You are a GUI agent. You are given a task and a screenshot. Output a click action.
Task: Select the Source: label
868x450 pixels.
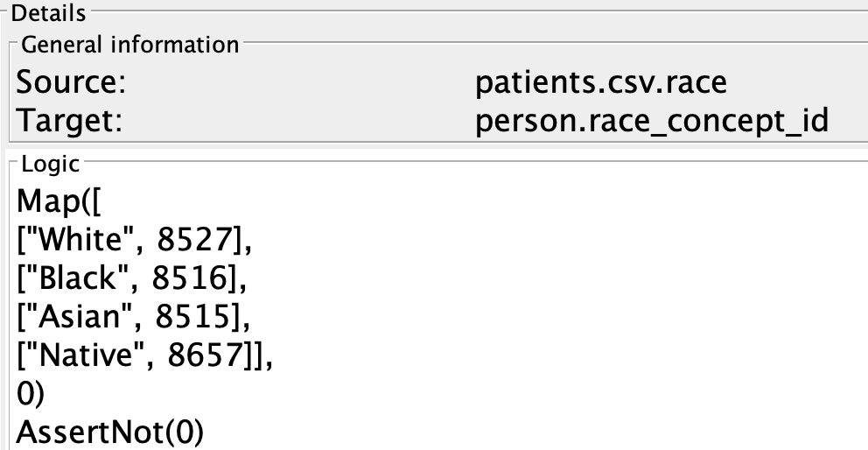[71, 83]
